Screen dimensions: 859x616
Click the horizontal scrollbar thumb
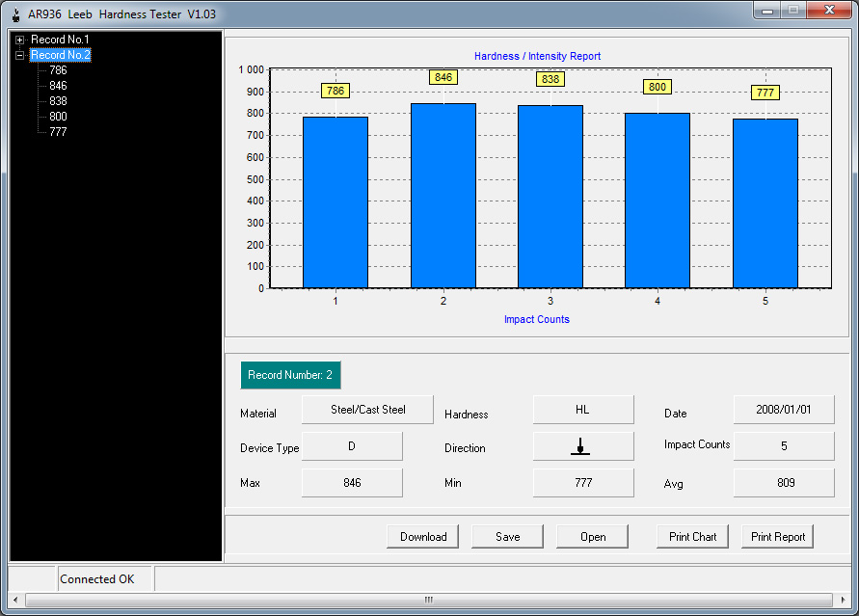428,600
